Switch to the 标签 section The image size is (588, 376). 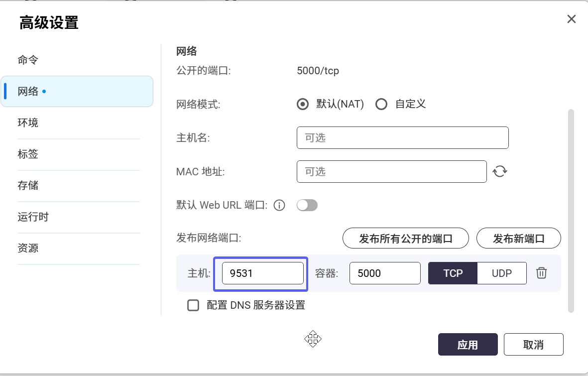tap(28, 154)
